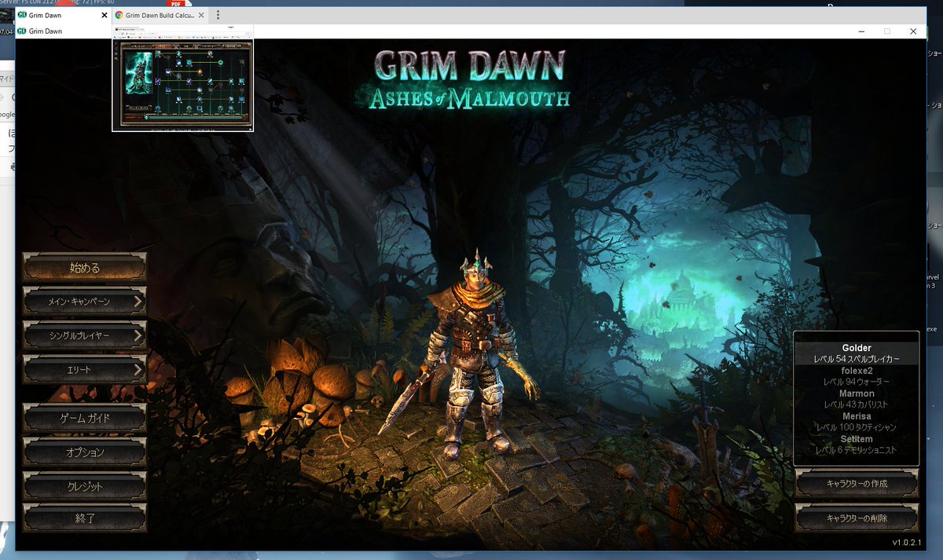Open the オプション settings menu
The width and height of the screenshot is (943, 560).
click(x=84, y=452)
